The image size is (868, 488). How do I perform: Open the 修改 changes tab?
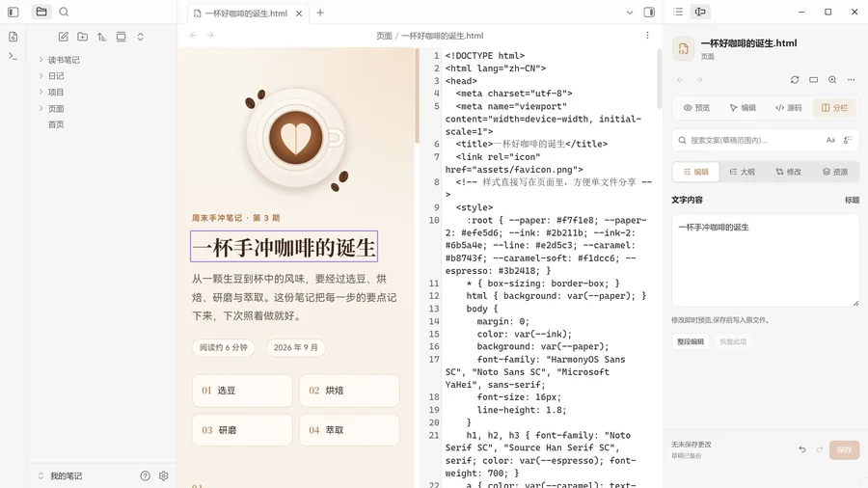click(788, 172)
